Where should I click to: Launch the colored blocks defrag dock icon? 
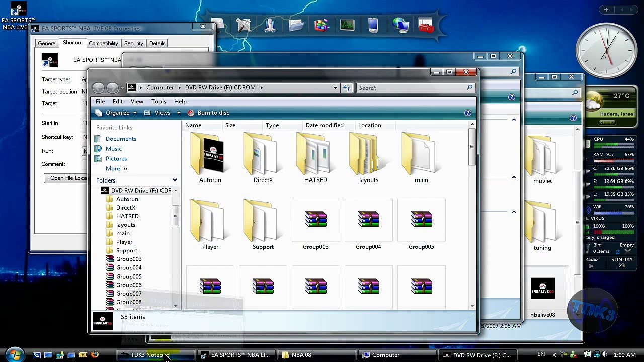[321, 25]
